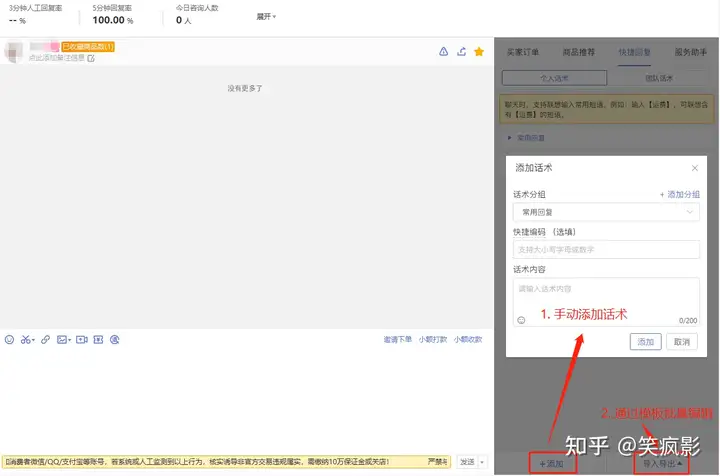Click the send image icon

[62, 340]
